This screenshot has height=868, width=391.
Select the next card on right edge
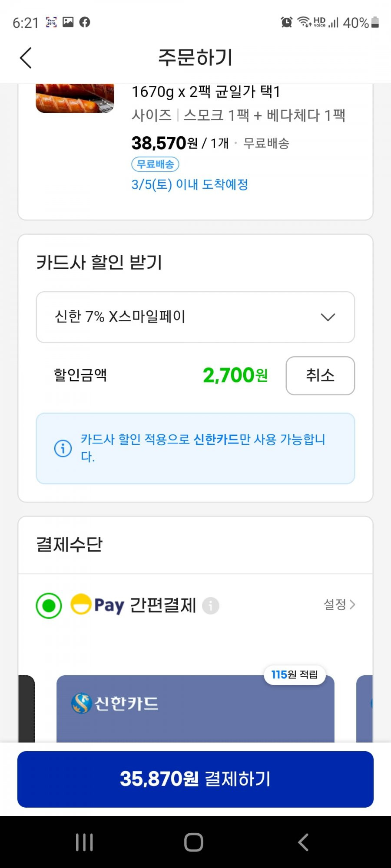pyautogui.click(x=364, y=709)
